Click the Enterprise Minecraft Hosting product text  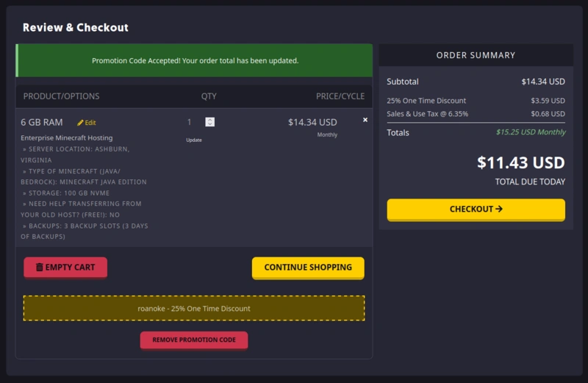[x=66, y=137]
